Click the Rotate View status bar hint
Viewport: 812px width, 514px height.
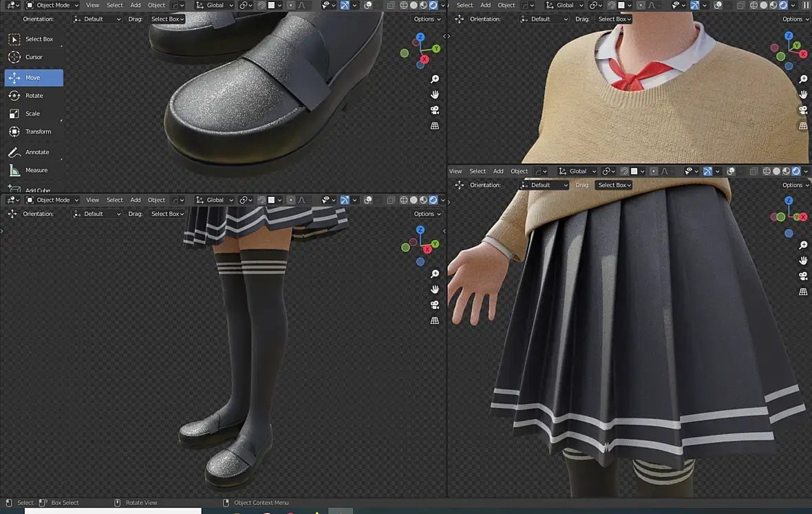pos(136,502)
